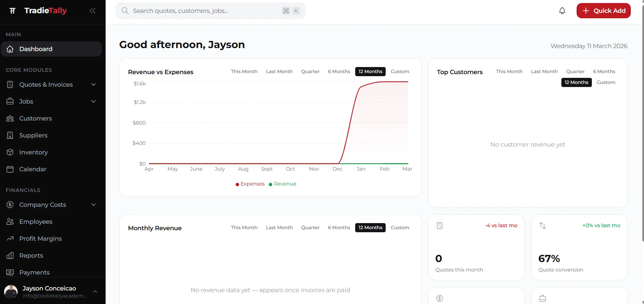Click the Quick Add button
Image resolution: width=644 pixels, height=304 pixels.
tap(603, 11)
